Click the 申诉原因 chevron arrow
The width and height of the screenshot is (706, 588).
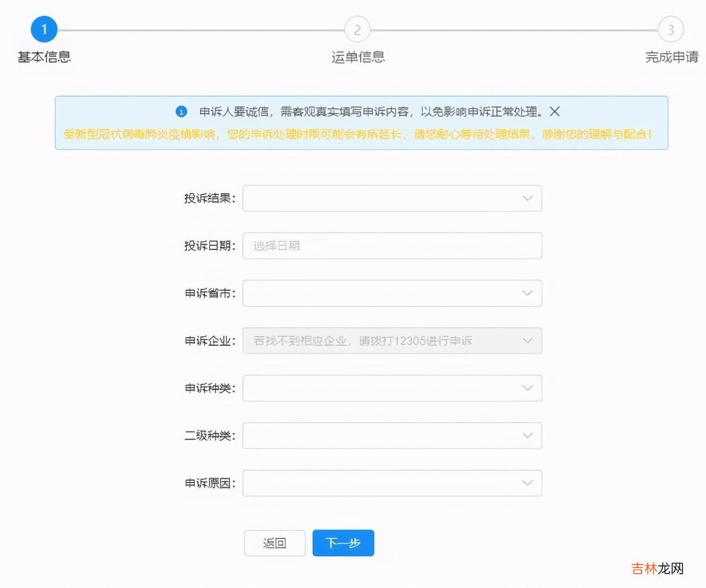pyautogui.click(x=527, y=483)
